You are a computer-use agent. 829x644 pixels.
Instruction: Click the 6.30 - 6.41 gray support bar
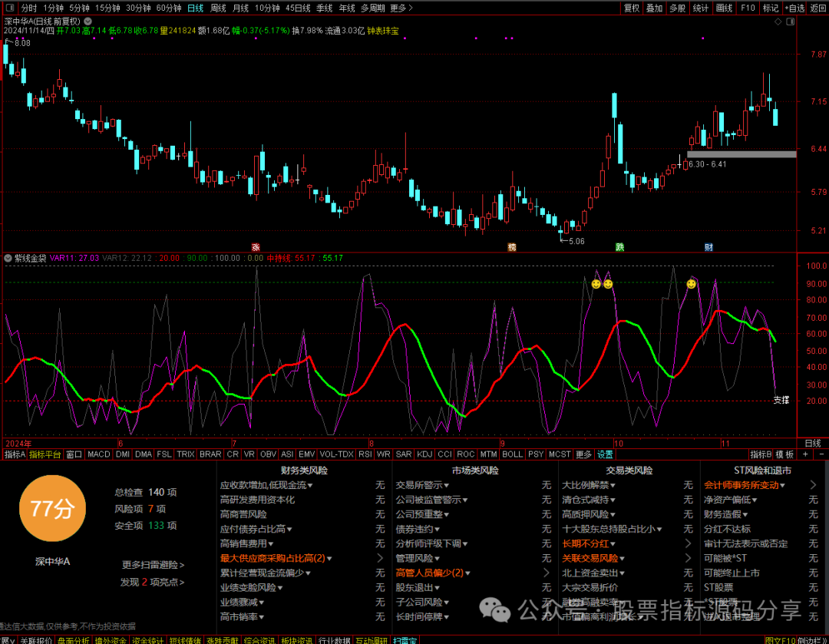[x=741, y=154]
